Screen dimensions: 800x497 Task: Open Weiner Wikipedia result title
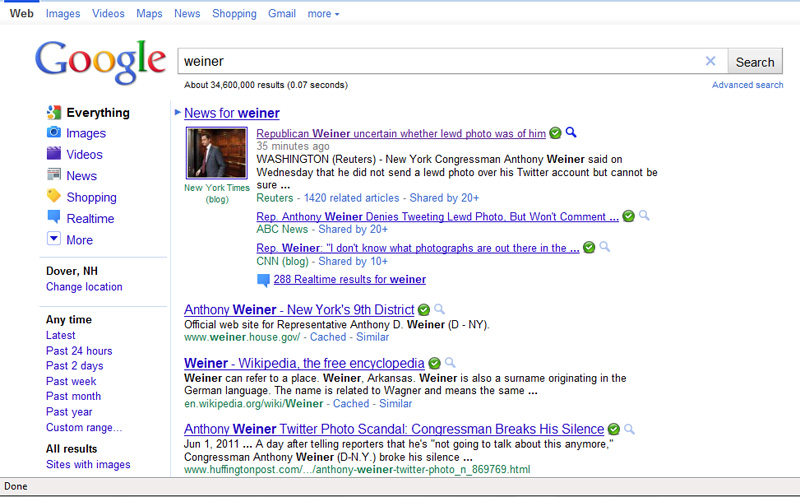point(304,363)
